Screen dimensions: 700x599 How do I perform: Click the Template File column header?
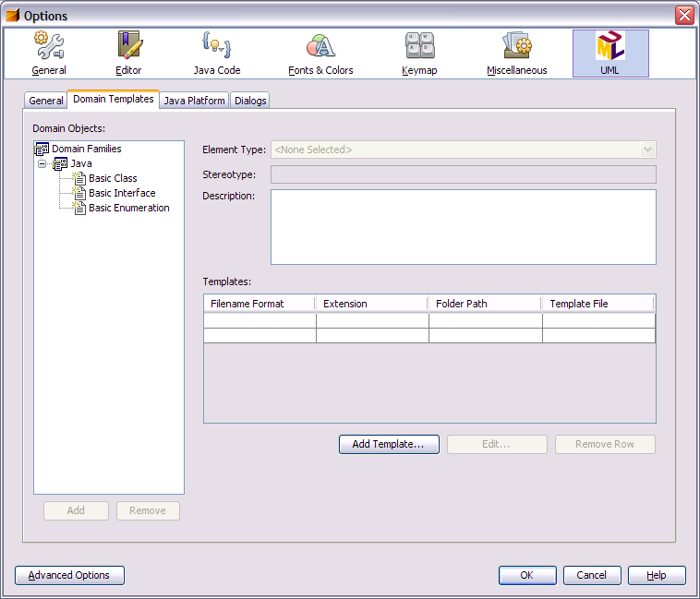[x=598, y=304]
